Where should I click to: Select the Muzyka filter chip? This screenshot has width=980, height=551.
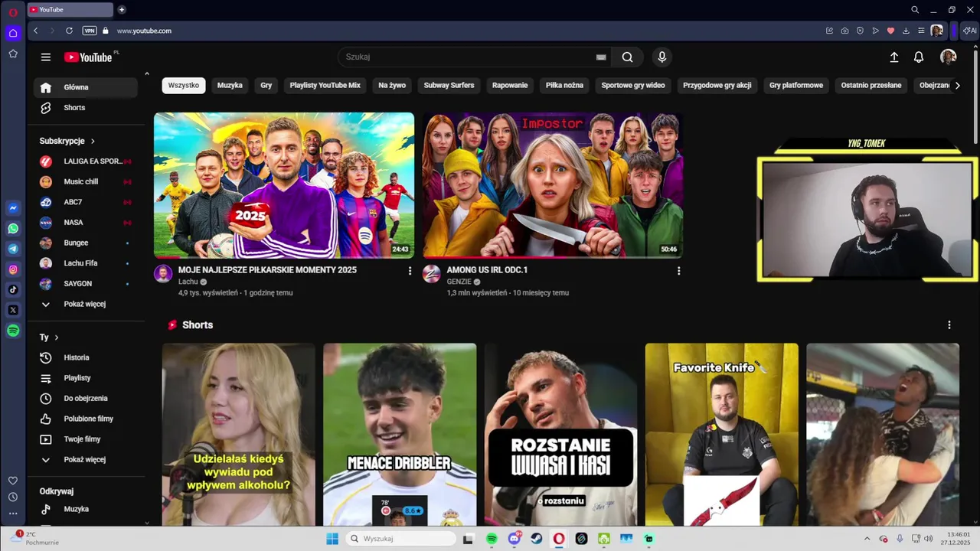click(x=230, y=86)
